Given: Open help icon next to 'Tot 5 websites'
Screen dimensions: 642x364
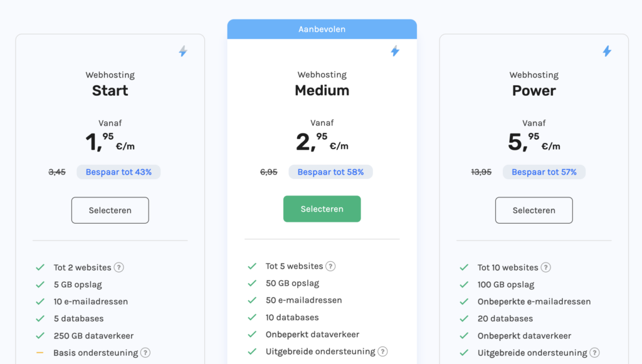Looking at the screenshot, I should tap(330, 266).
